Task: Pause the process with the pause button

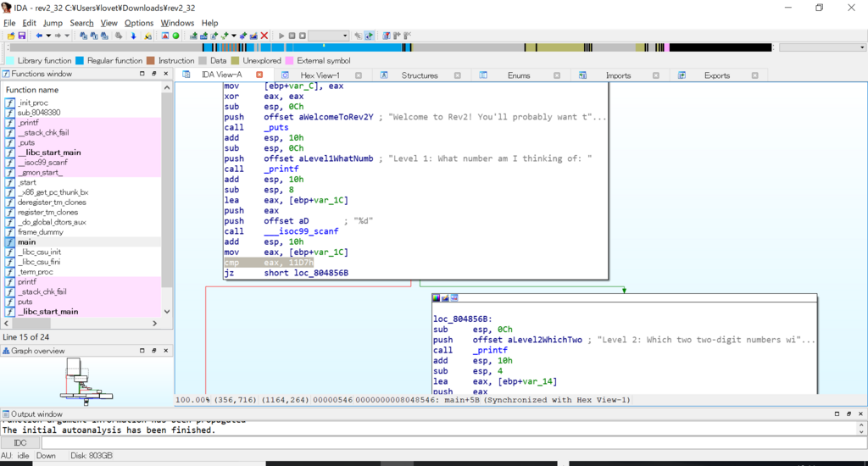Action: 292,36
